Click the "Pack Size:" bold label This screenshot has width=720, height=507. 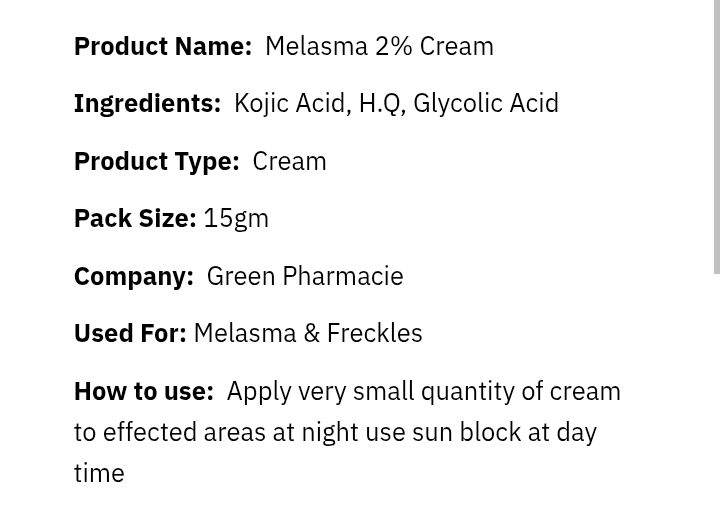(135, 218)
